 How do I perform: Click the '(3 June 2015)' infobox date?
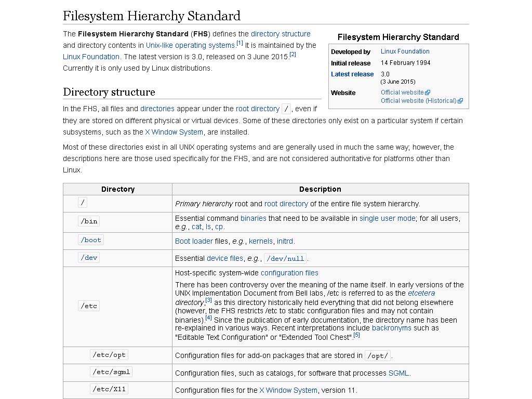pos(397,82)
